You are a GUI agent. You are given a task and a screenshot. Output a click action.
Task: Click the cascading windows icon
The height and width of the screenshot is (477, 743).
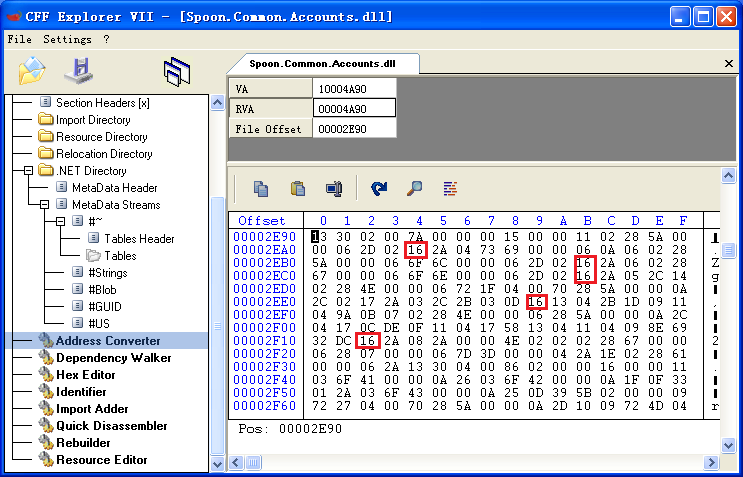pos(177,71)
